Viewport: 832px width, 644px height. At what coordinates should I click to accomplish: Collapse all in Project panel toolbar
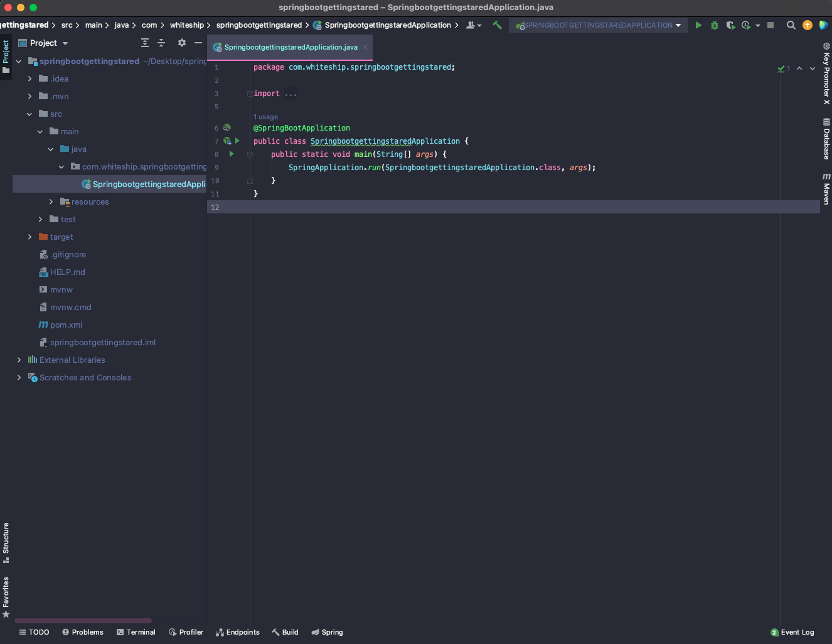click(x=161, y=43)
